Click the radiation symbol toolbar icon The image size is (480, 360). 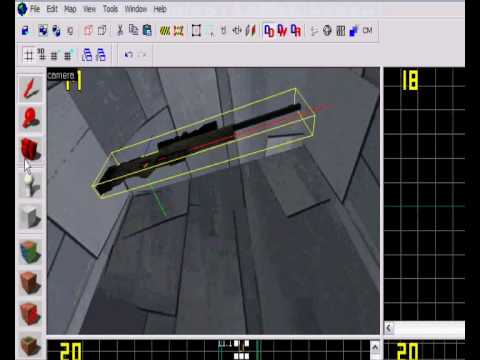click(327, 31)
